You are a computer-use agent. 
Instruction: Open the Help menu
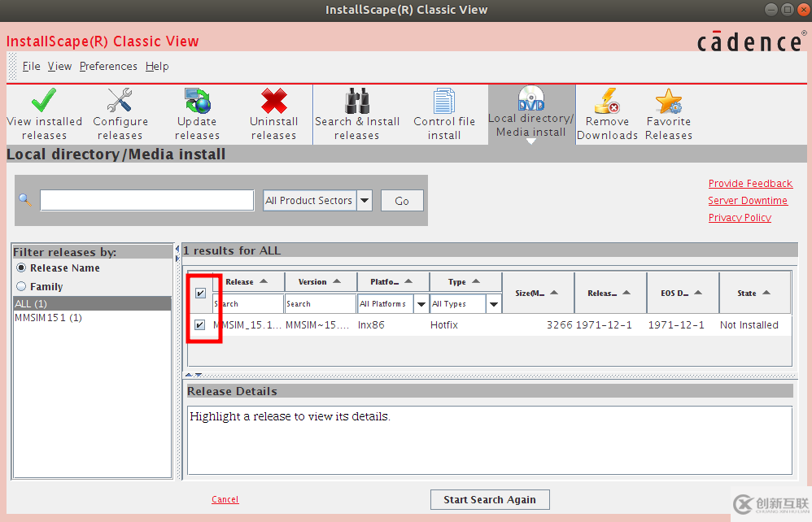(x=157, y=66)
